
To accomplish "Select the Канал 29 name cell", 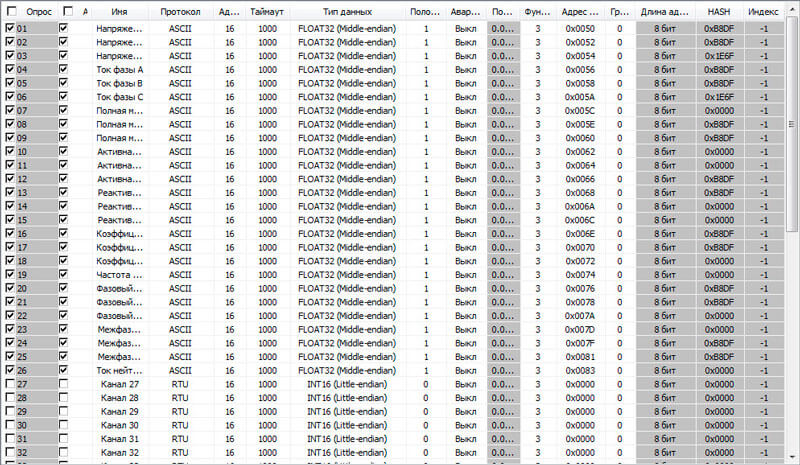I will point(119,411).
